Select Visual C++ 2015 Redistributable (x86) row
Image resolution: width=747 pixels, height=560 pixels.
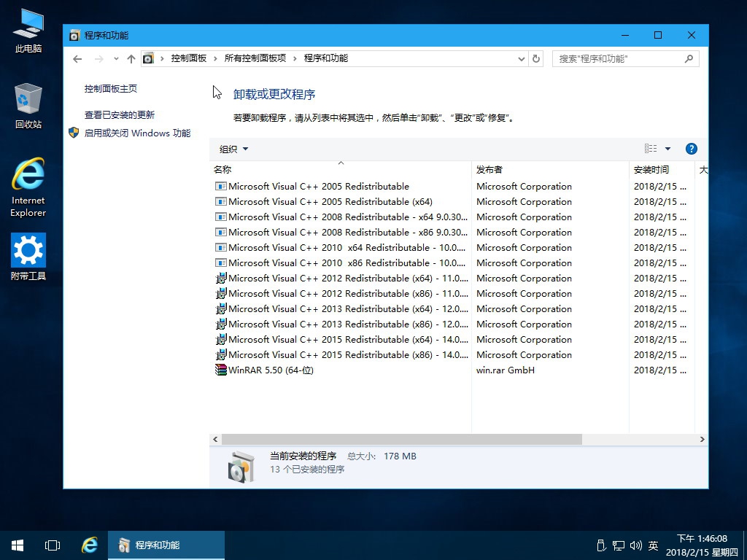click(x=458, y=355)
